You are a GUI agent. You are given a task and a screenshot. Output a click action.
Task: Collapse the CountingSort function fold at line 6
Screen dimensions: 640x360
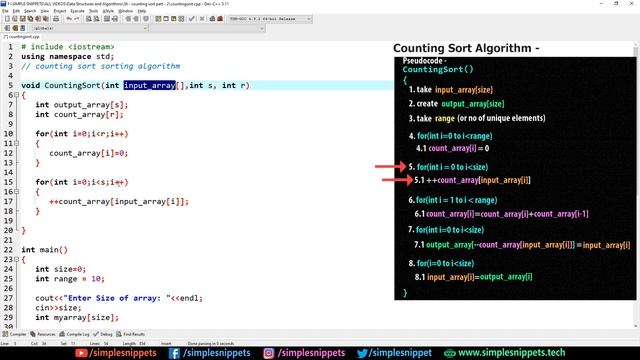(x=16, y=95)
